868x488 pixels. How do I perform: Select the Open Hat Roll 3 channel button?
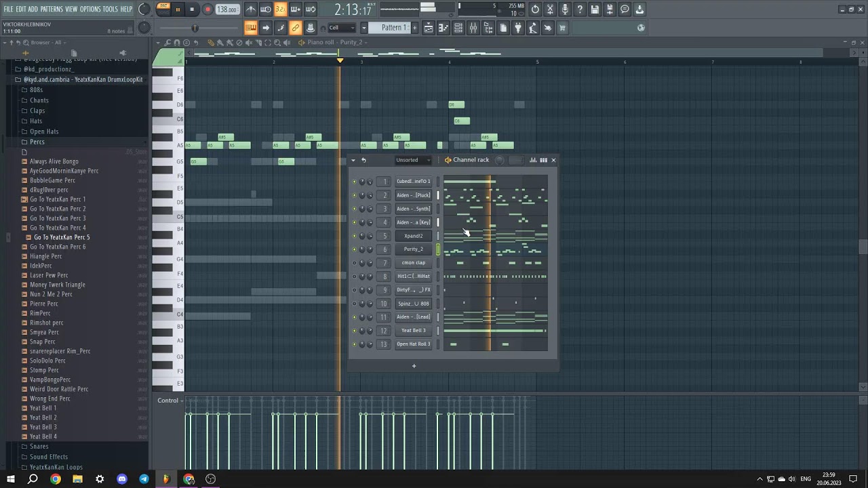[x=414, y=344]
